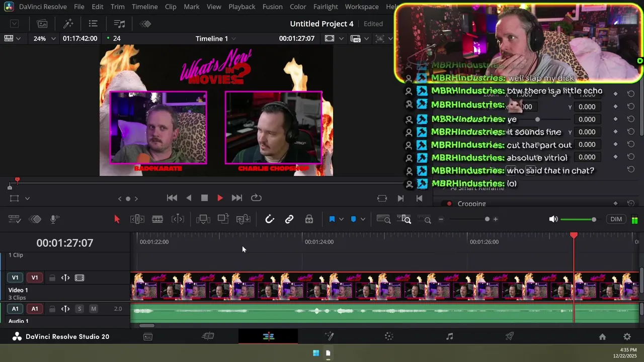Open the viewer zoom 24% dropdown

click(x=44, y=38)
